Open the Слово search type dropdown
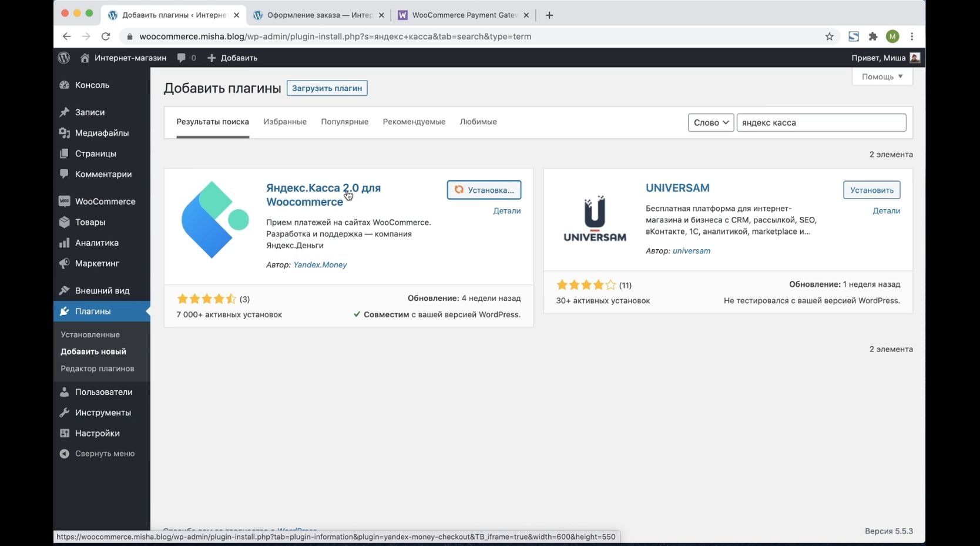The width and height of the screenshot is (980, 546). click(711, 122)
